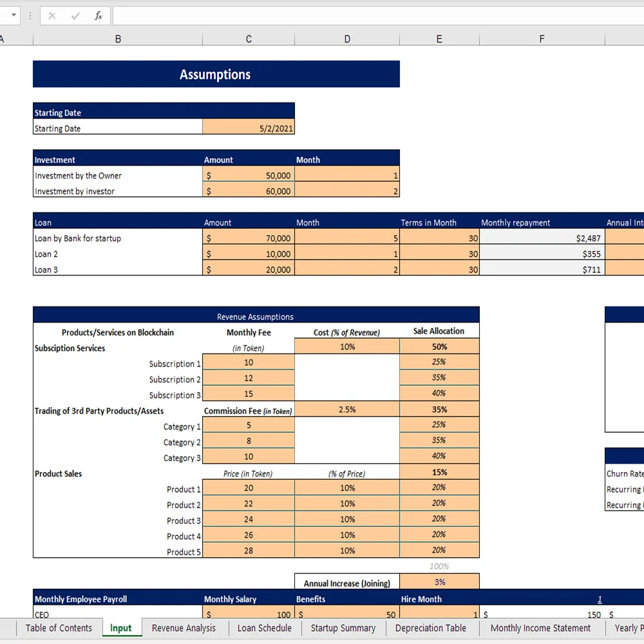This screenshot has width=644, height=644.
Task: Select the column E header
Action: (439, 39)
